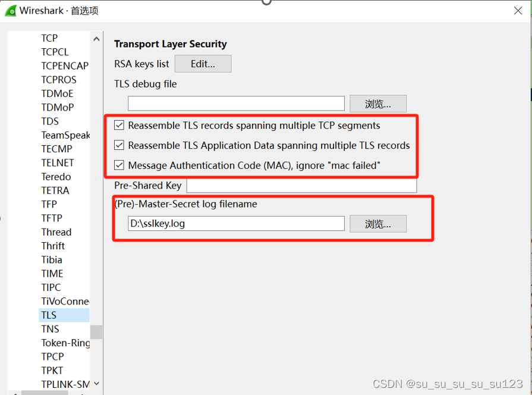This screenshot has height=395, width=532.
Task: Select the Teredo protocol entry
Action: click(56, 176)
